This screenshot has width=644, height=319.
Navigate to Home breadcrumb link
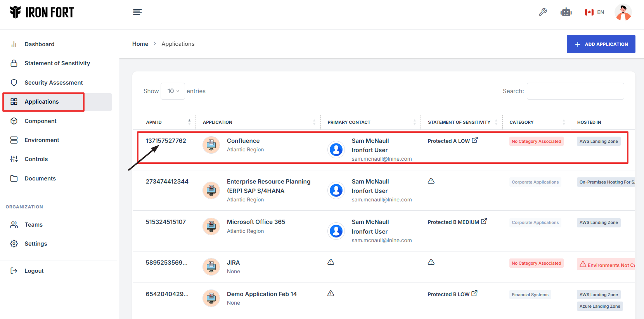(140, 44)
